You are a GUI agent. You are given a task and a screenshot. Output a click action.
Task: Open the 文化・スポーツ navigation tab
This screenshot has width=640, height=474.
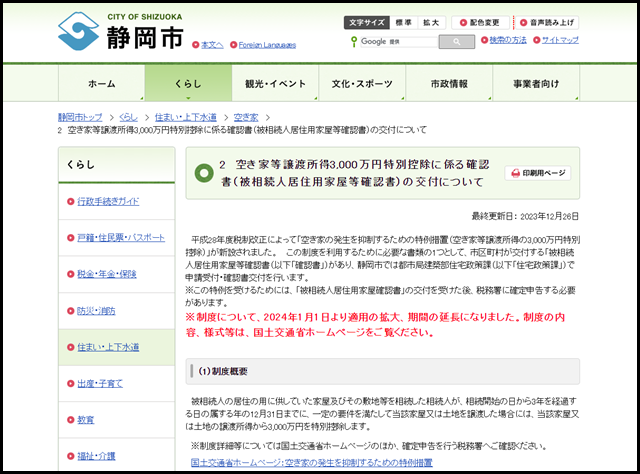point(362,84)
